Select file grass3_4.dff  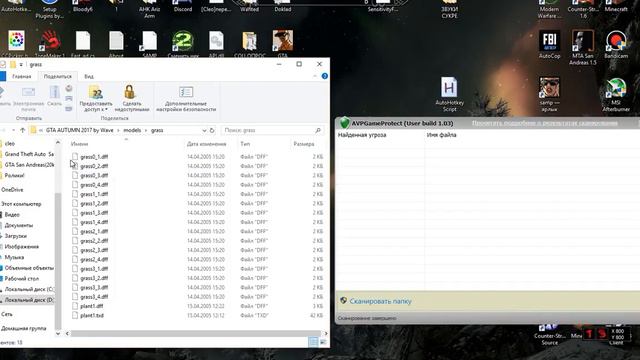tap(94, 297)
